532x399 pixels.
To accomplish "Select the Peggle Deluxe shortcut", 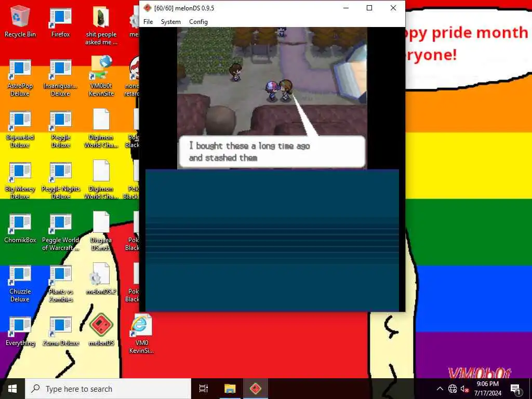I will 60,129.
